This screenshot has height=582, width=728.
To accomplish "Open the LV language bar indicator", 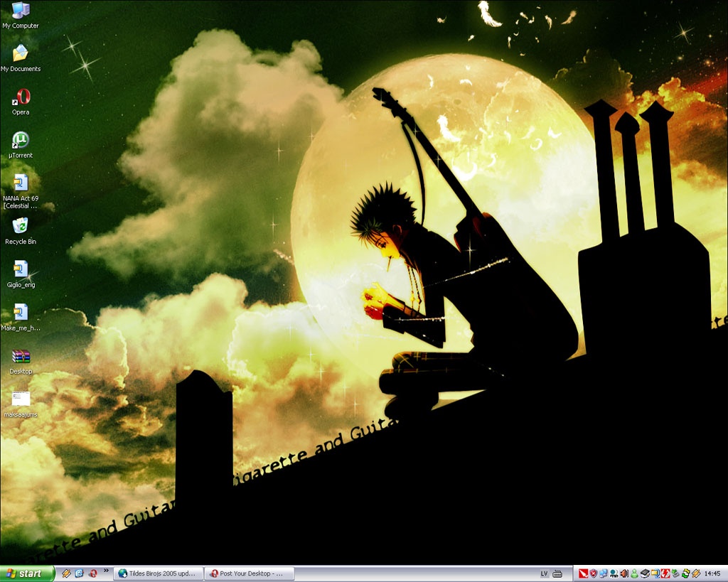I will click(x=544, y=574).
